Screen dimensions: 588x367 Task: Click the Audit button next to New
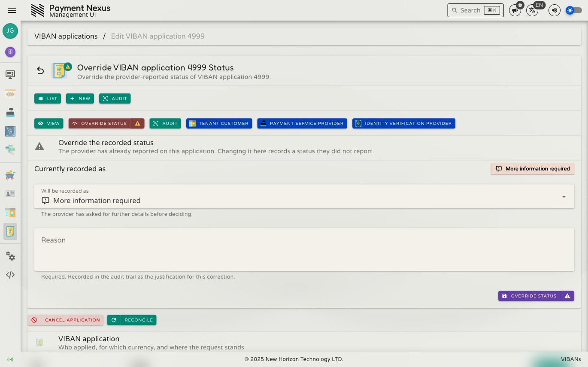point(115,99)
